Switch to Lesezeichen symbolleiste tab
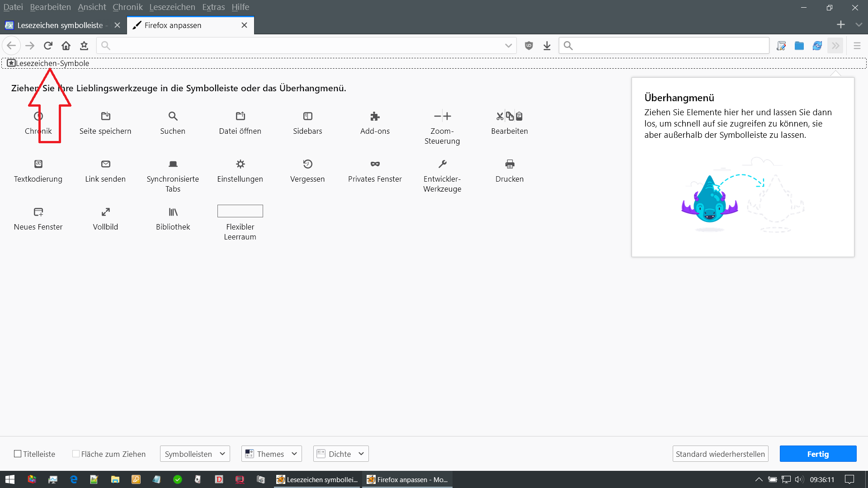Screen dimensions: 868x488 (x=60, y=25)
